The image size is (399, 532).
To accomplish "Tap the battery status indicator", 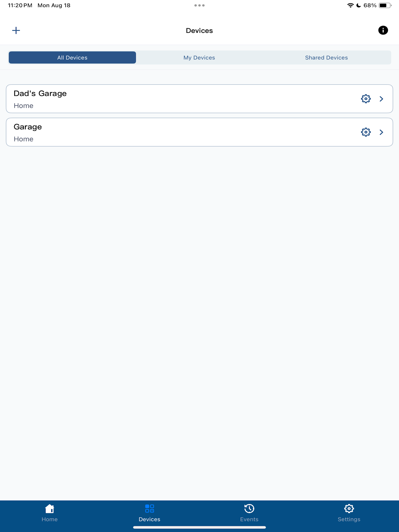I will tap(385, 5).
